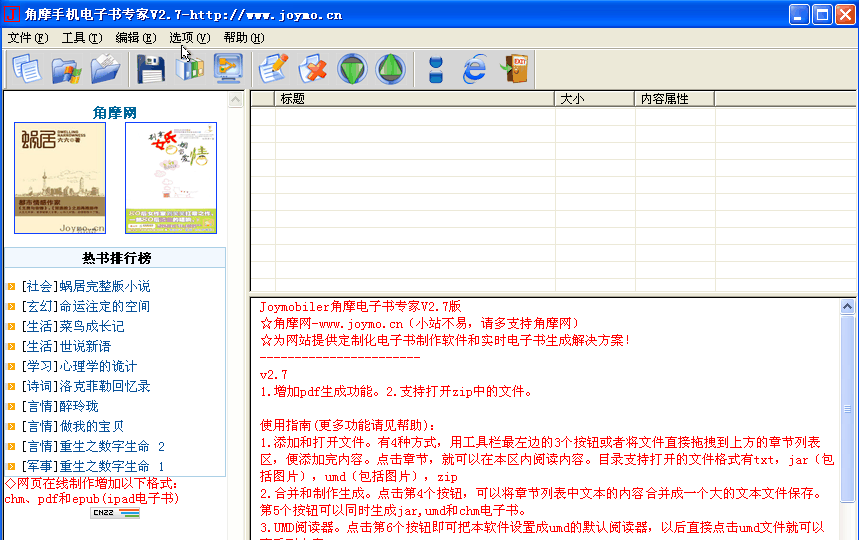Sort chapter list by 标题 column header
859x540 pixels.
pos(415,99)
